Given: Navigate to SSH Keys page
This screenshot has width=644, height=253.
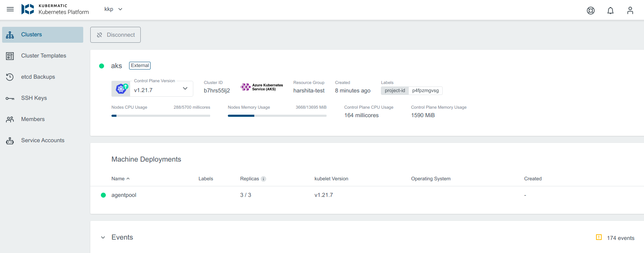Looking at the screenshot, I should click(34, 98).
